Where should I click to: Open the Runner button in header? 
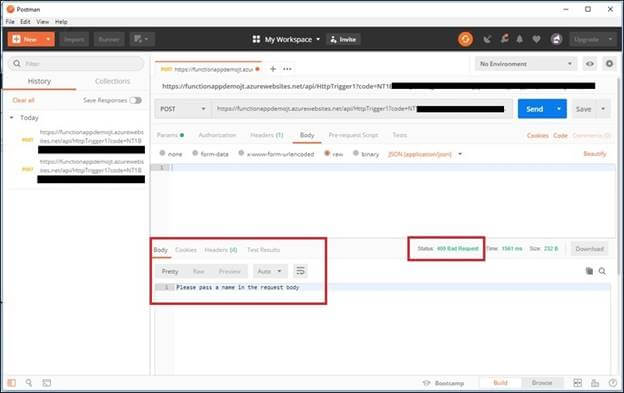[109, 39]
